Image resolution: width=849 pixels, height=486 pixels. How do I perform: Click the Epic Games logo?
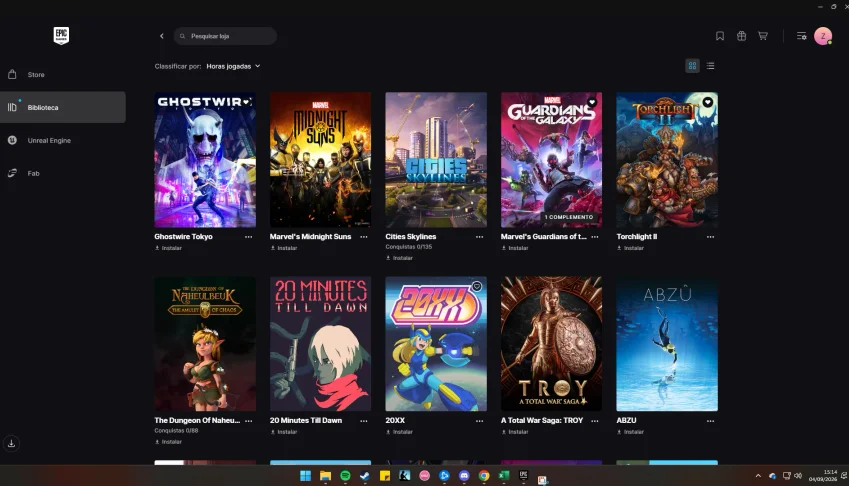pyautogui.click(x=61, y=36)
